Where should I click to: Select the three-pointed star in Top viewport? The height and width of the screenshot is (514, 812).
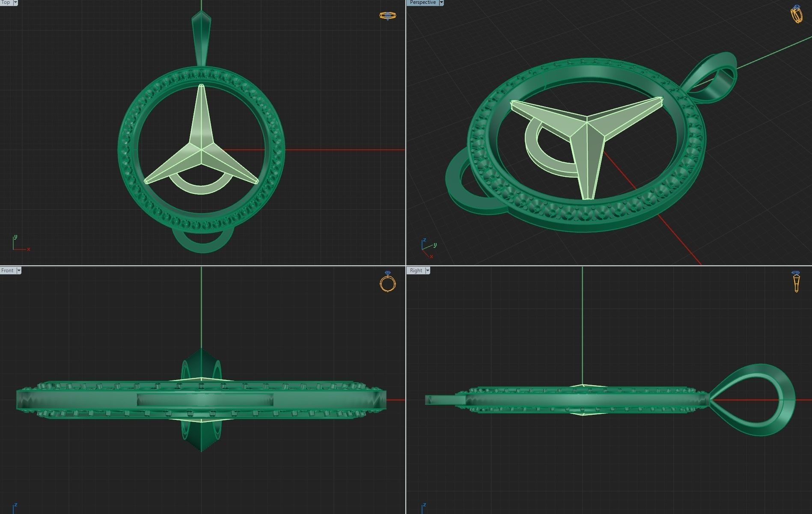pyautogui.click(x=201, y=146)
